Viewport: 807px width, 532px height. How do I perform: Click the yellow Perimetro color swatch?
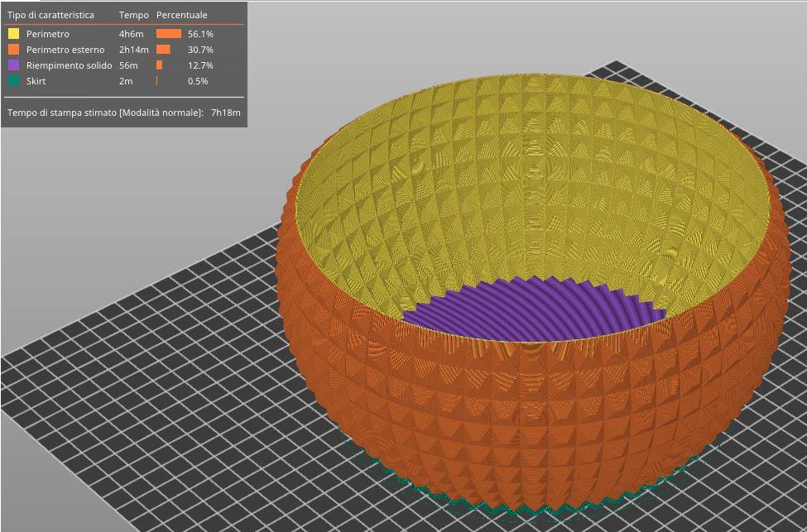(13, 34)
